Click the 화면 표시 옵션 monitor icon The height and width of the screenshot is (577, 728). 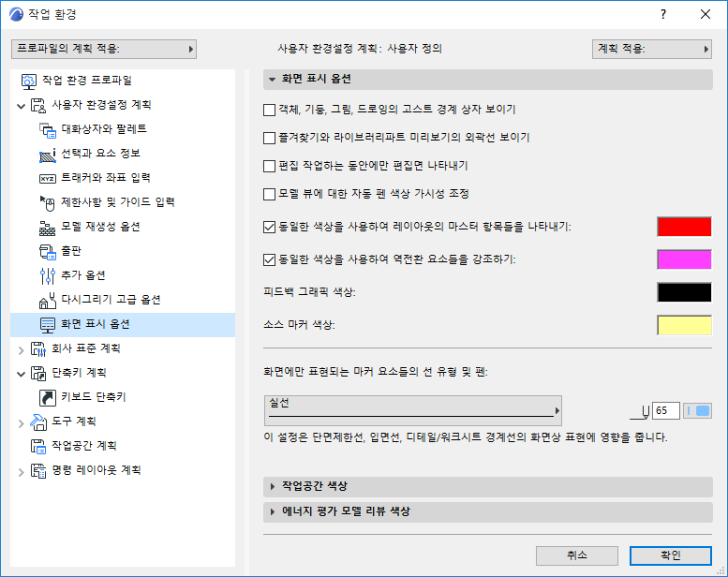(x=48, y=324)
